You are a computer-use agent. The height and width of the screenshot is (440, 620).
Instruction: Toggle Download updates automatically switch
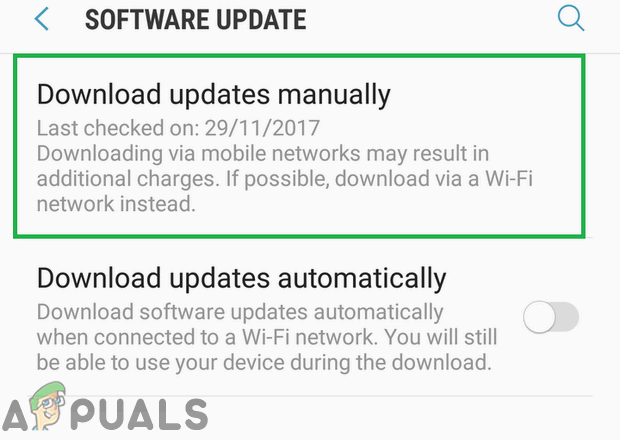click(x=551, y=317)
